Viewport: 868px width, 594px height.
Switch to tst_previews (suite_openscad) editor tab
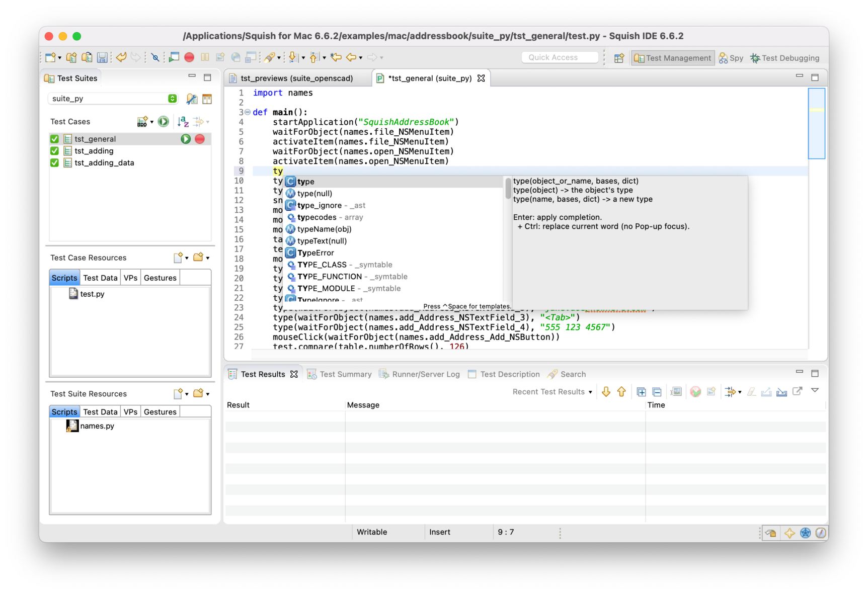[296, 78]
